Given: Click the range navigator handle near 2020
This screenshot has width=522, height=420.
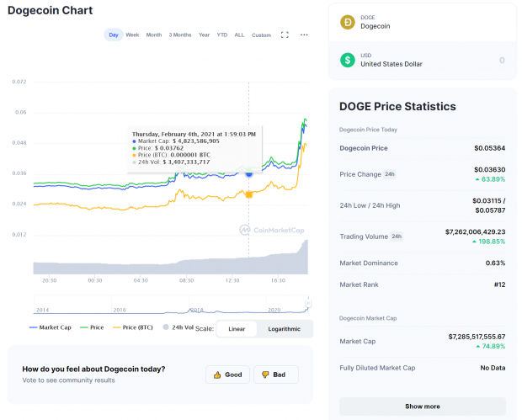Looking at the screenshot, I should (x=308, y=303).
